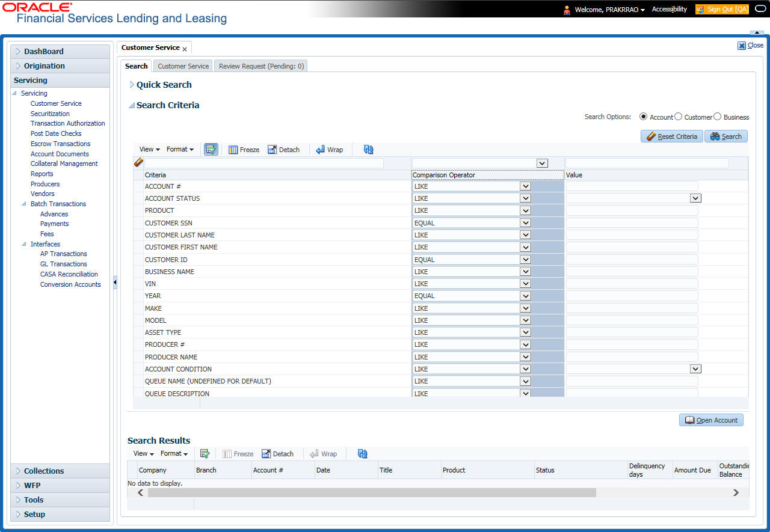Click the Open Account button

[711, 420]
